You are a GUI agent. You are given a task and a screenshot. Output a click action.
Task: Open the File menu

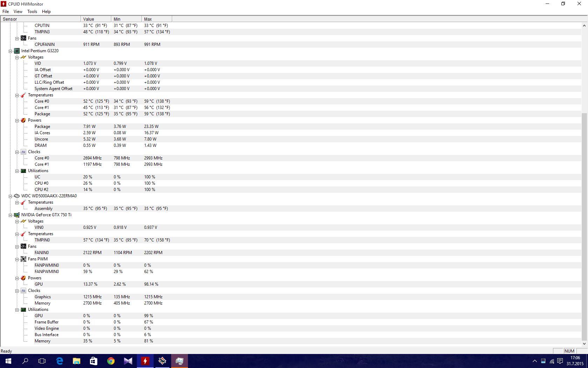point(6,11)
